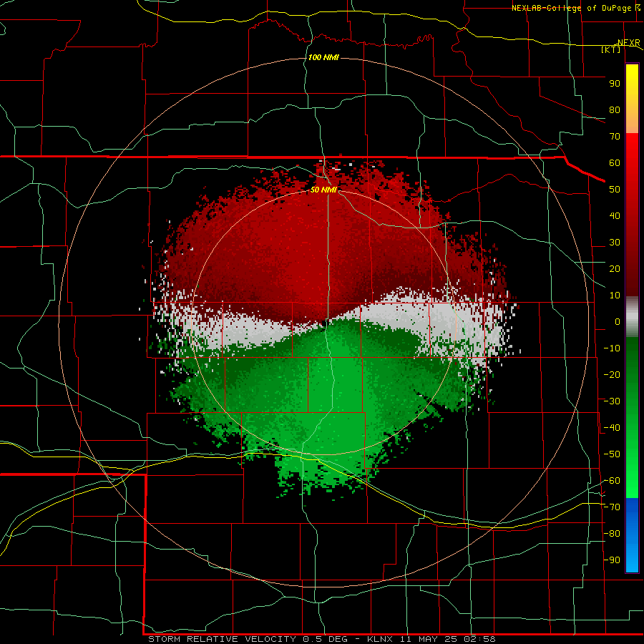The image size is (644, 644).
Task: Click the "40" value on the velocity scale
Action: click(615, 216)
